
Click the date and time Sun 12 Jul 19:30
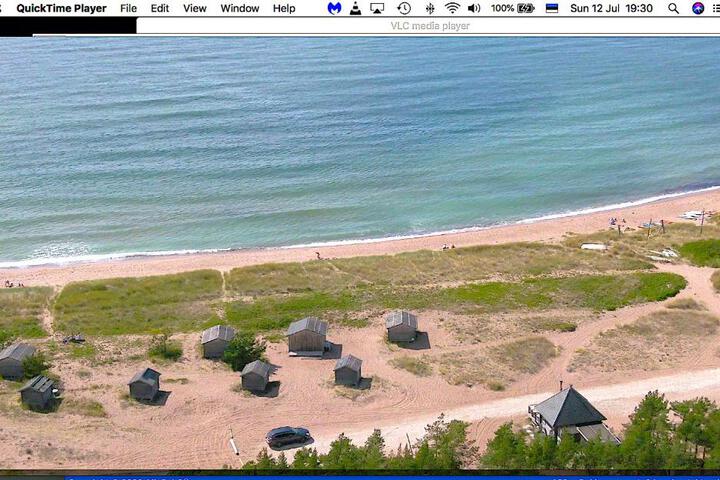click(x=611, y=8)
